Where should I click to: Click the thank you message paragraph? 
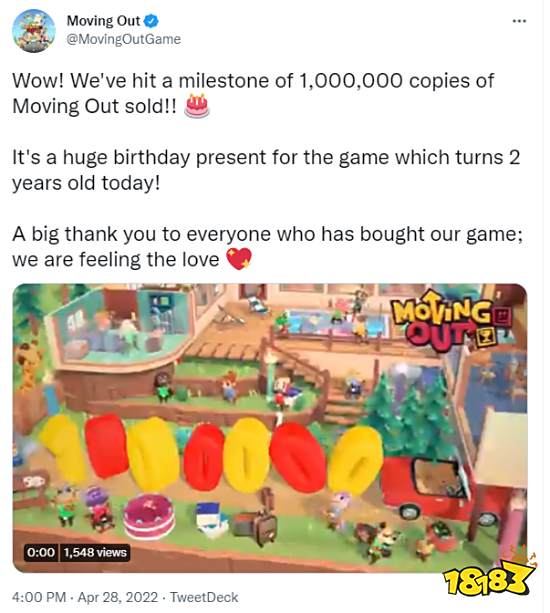[x=267, y=247]
